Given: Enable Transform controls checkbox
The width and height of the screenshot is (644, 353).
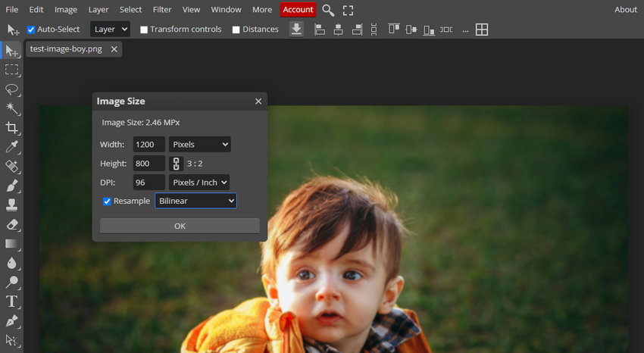Looking at the screenshot, I should [x=144, y=30].
